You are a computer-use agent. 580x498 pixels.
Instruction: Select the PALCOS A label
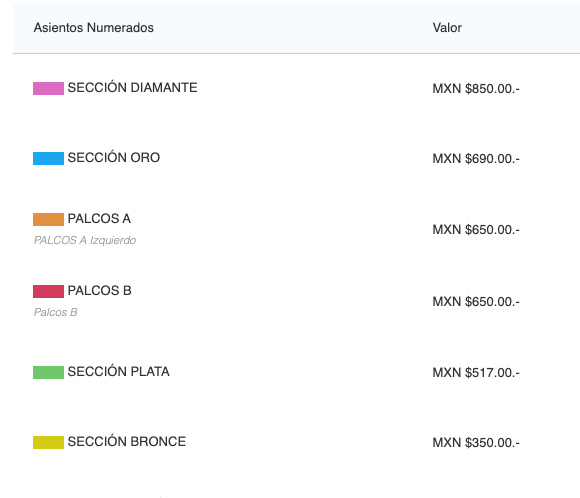click(99, 219)
